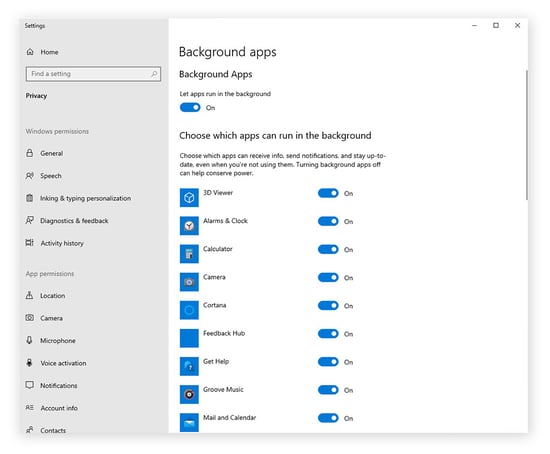Go to Inking & typing personalization
This screenshot has height=454, width=550.
coord(86,198)
